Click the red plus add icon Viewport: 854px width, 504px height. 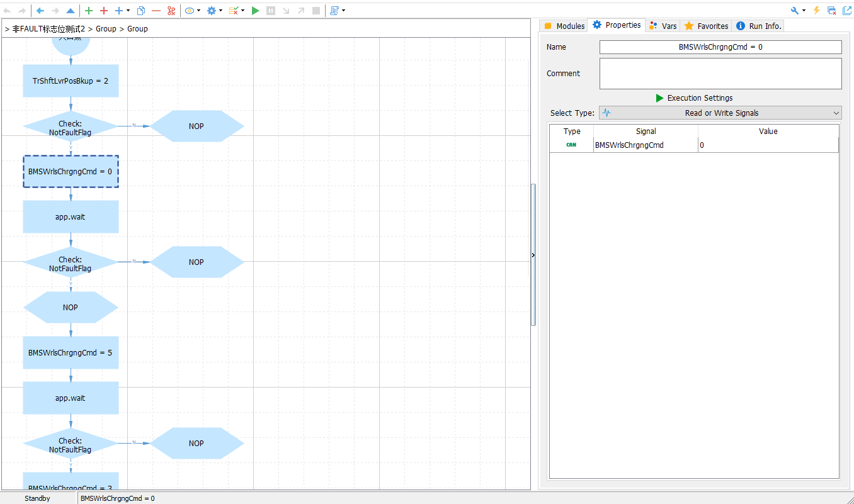point(104,11)
